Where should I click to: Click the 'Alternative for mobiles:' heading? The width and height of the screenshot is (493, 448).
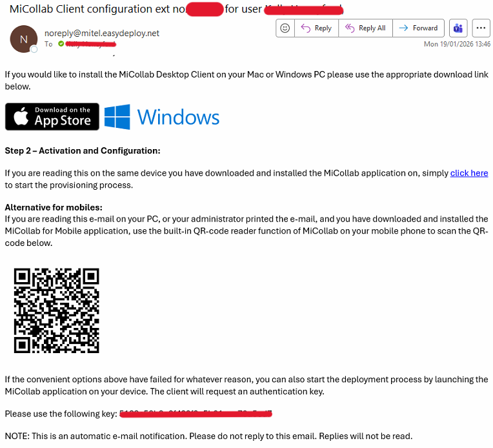coord(54,207)
